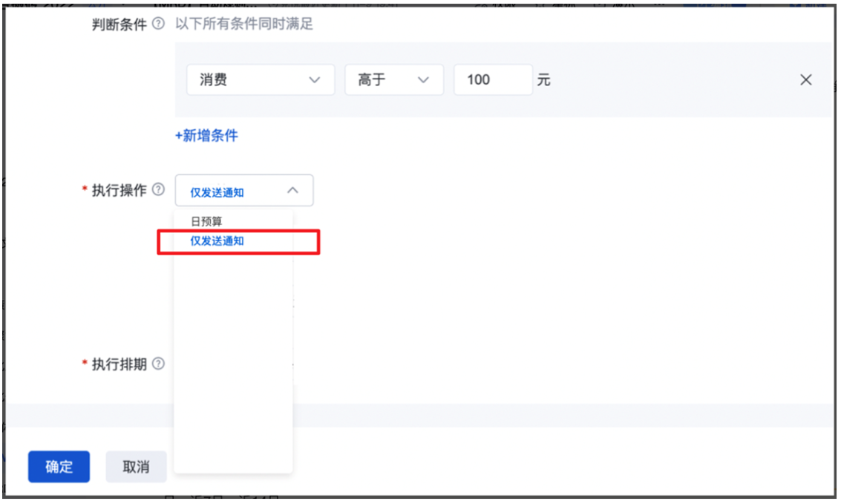Image resolution: width=841 pixels, height=504 pixels.
Task: Open the 高于 comparison dropdown
Action: [x=393, y=79]
